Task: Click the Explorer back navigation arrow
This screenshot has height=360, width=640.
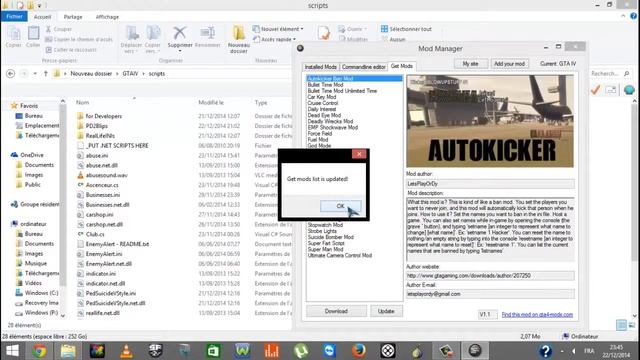Action: tap(11, 73)
